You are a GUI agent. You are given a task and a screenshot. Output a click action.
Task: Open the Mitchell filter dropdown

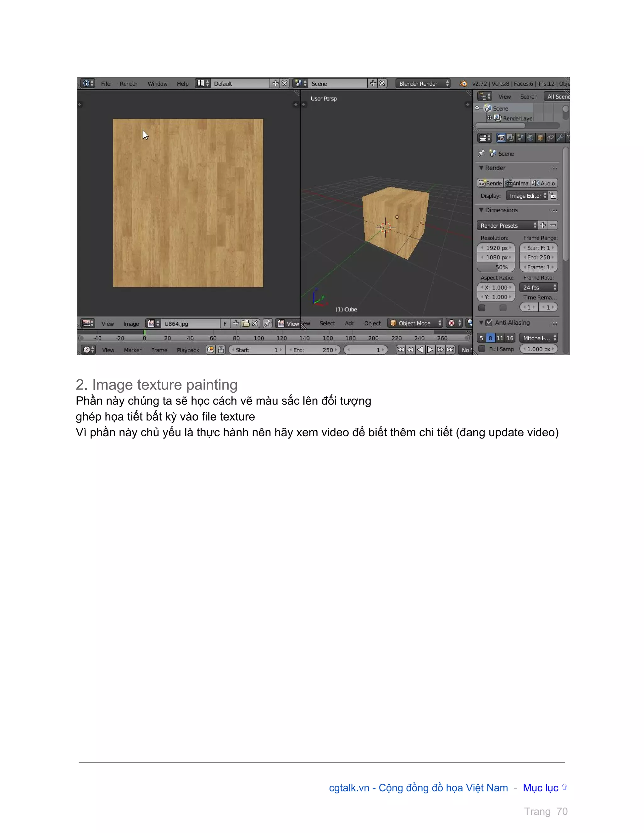pyautogui.click(x=538, y=338)
